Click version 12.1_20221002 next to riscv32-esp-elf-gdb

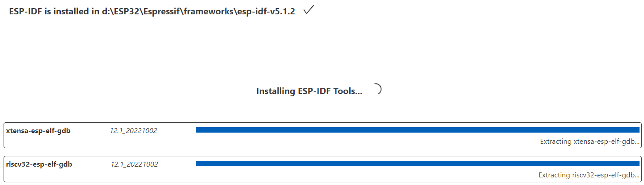coord(134,164)
